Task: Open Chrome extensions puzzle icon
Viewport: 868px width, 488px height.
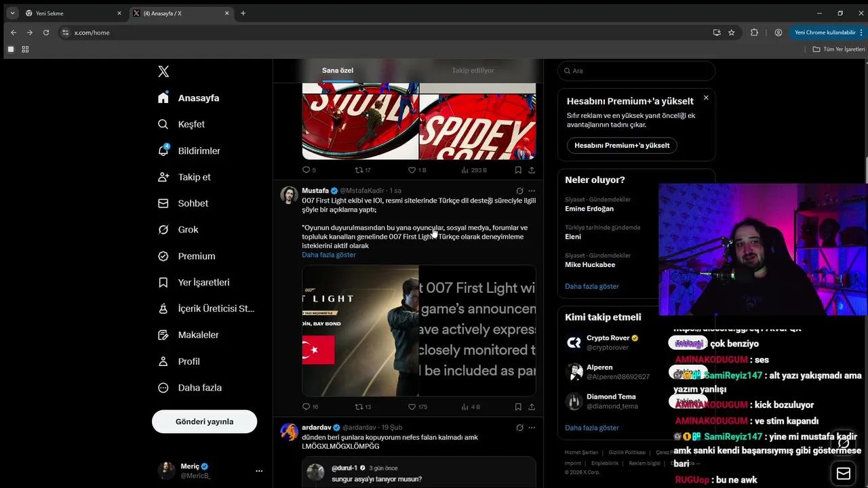Action: pos(754,33)
